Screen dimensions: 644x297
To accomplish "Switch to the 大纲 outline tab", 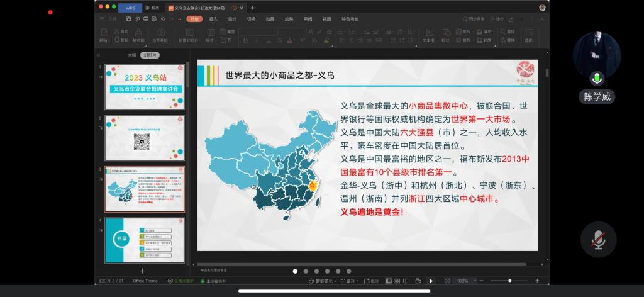I will pos(132,55).
